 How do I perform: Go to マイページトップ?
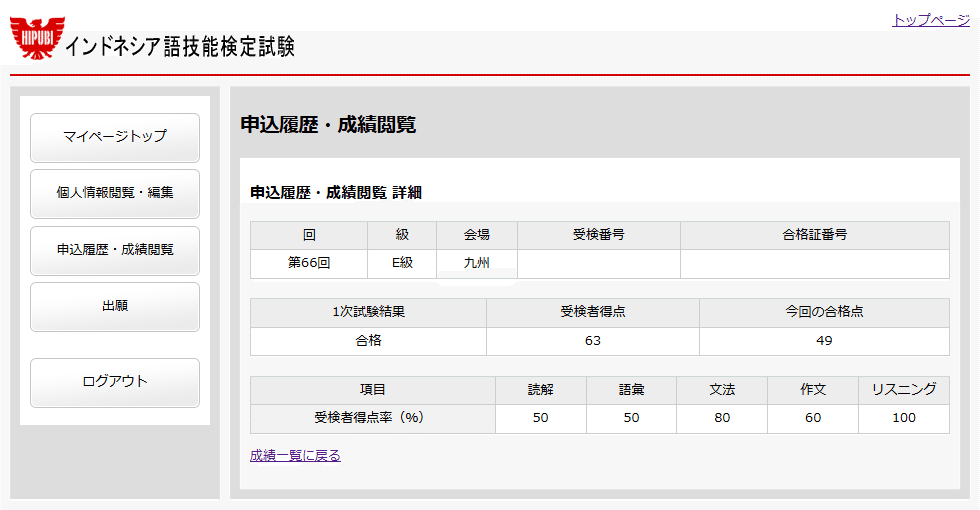coord(115,138)
